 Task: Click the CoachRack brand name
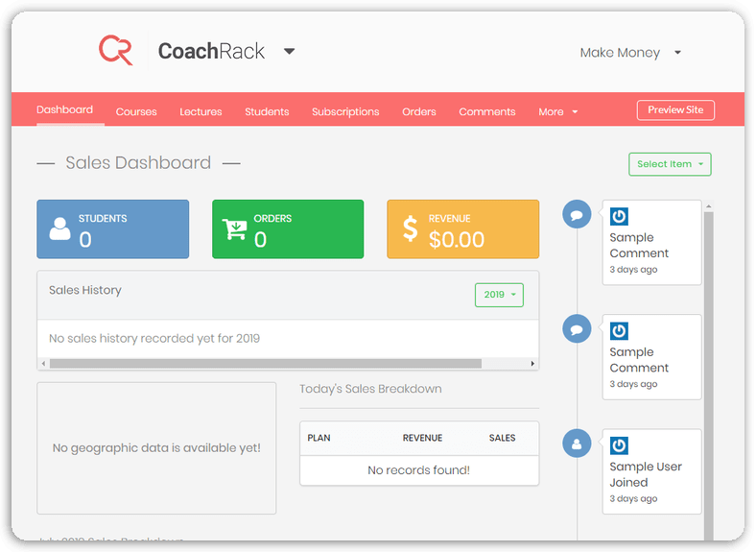pos(211,51)
